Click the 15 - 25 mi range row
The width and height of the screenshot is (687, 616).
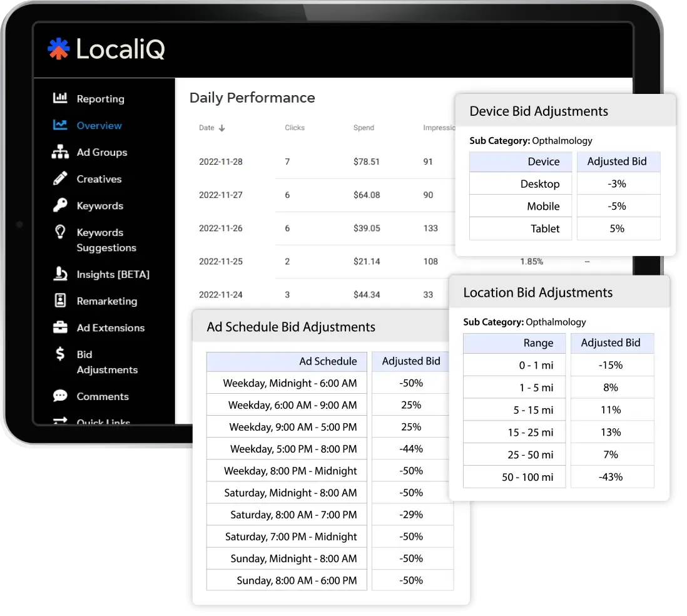coord(559,433)
